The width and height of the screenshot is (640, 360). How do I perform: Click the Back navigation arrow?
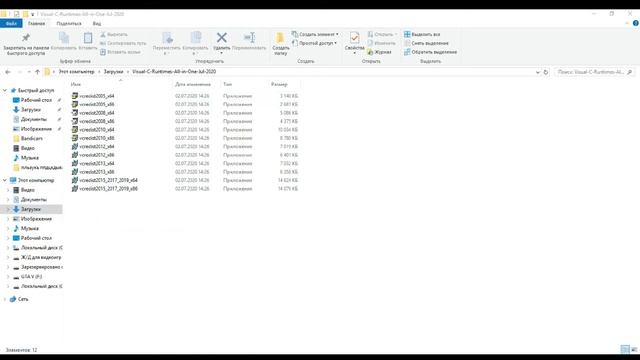[8, 72]
